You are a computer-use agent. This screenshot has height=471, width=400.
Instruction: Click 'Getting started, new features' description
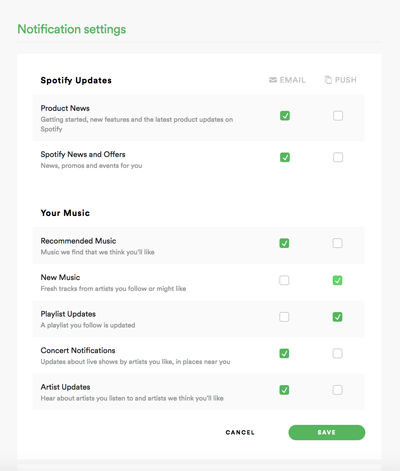pyautogui.click(x=137, y=124)
